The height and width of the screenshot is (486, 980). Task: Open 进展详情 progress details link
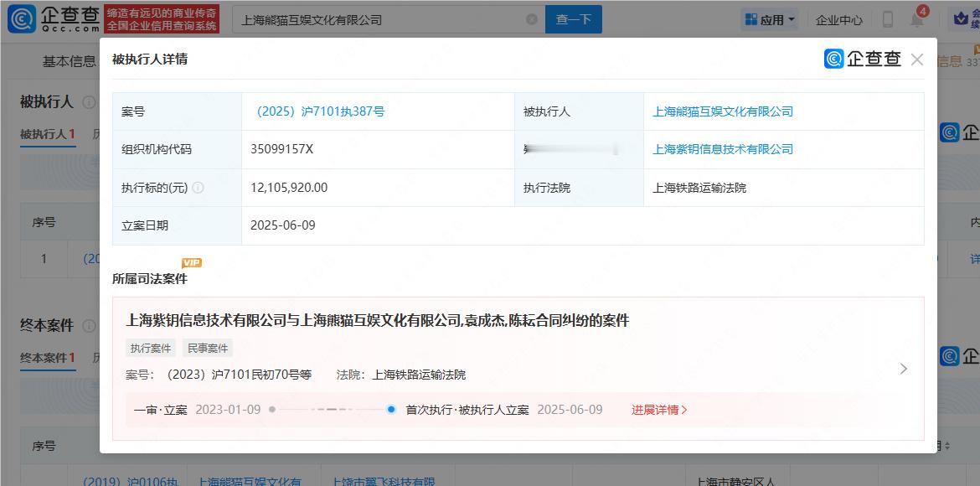[x=659, y=411]
